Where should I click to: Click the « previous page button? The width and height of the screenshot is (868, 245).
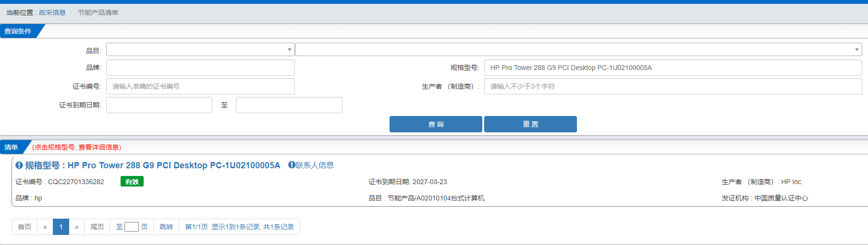pos(45,227)
